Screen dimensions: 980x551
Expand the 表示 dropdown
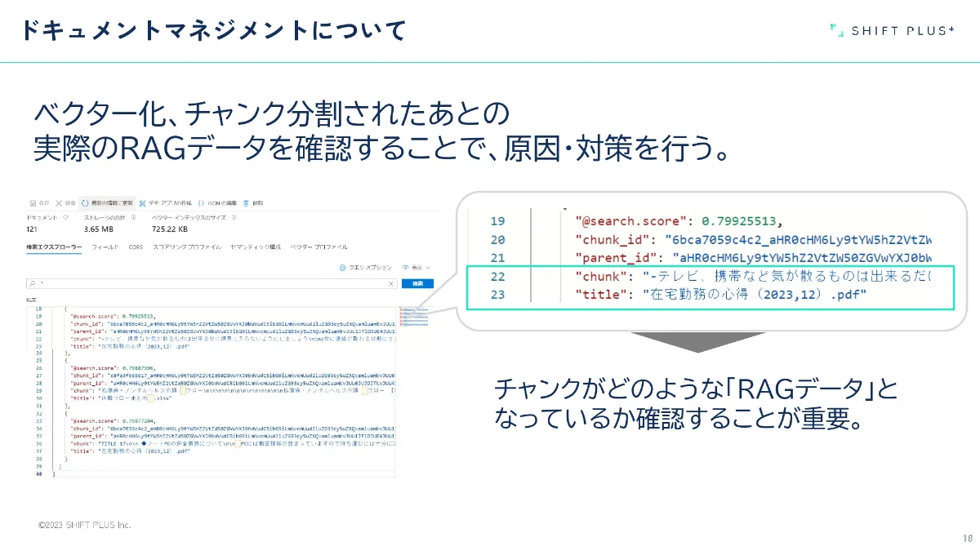click(x=416, y=268)
